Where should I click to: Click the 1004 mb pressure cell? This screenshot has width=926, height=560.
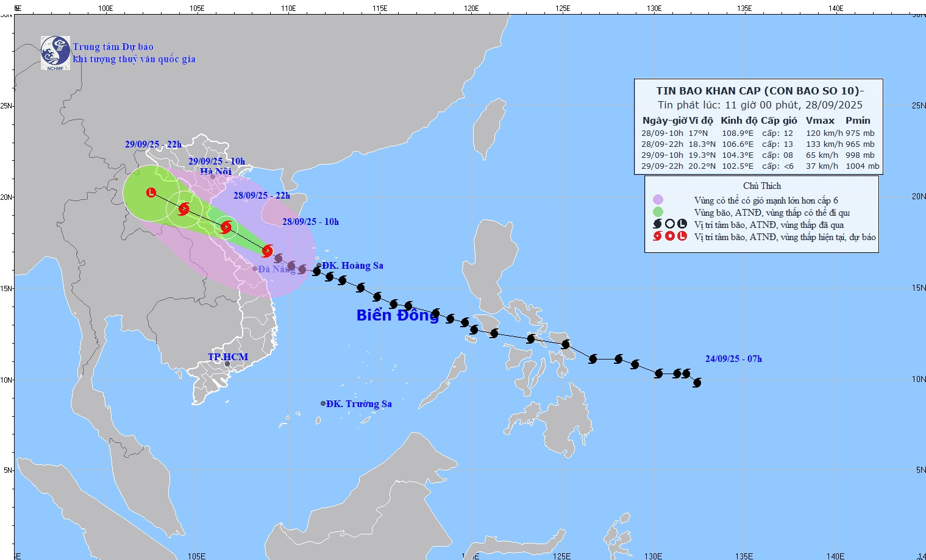tap(863, 166)
